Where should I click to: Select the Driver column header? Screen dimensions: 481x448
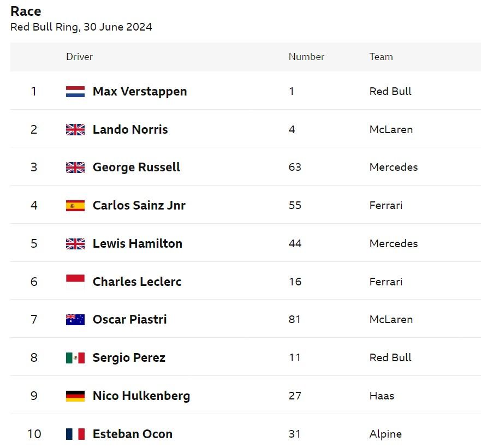(x=79, y=57)
